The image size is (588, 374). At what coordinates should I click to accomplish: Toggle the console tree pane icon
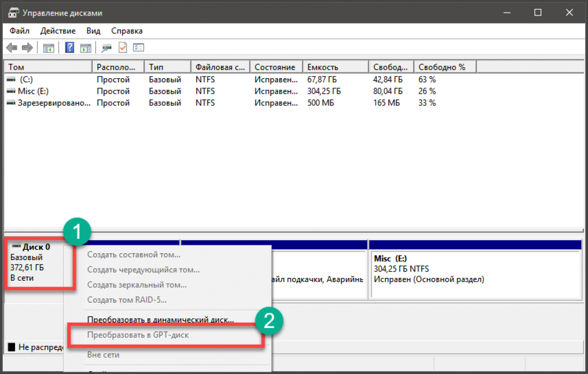tap(49, 48)
